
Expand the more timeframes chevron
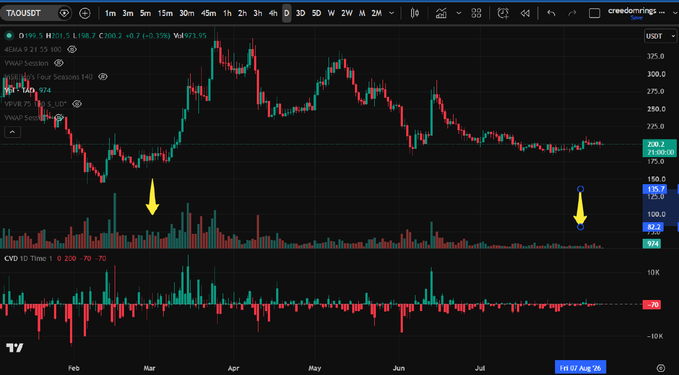click(x=391, y=13)
